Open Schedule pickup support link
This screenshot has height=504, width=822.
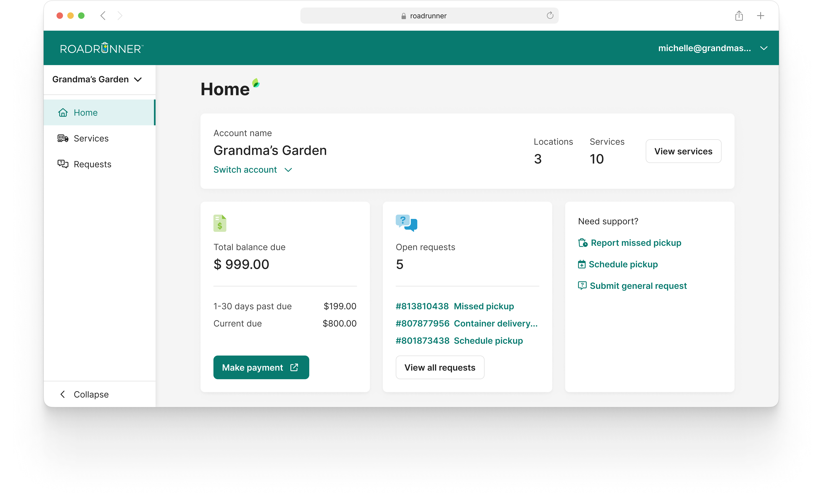coord(618,264)
